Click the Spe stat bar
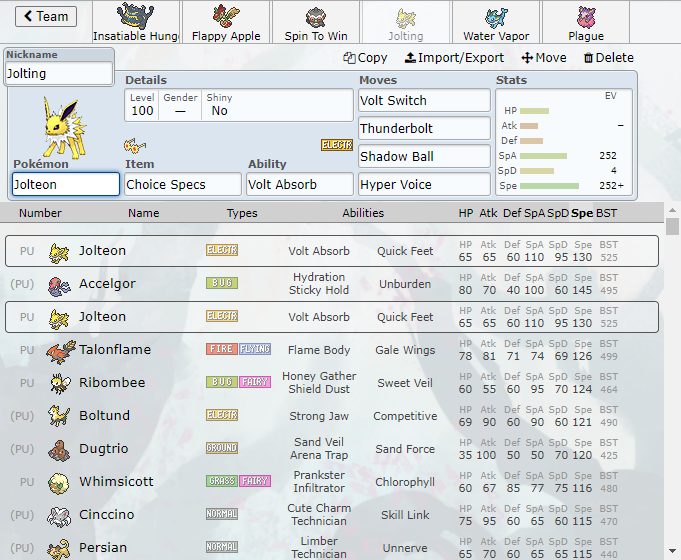 point(549,186)
